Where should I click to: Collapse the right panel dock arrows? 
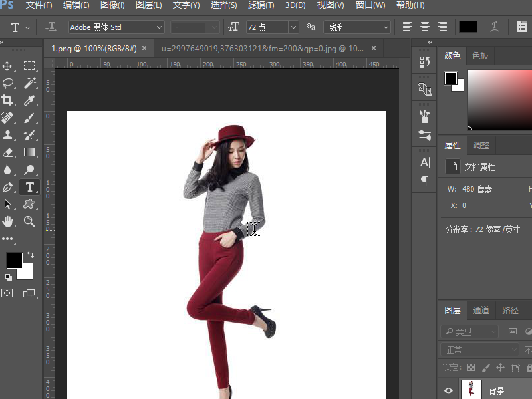pos(430,43)
